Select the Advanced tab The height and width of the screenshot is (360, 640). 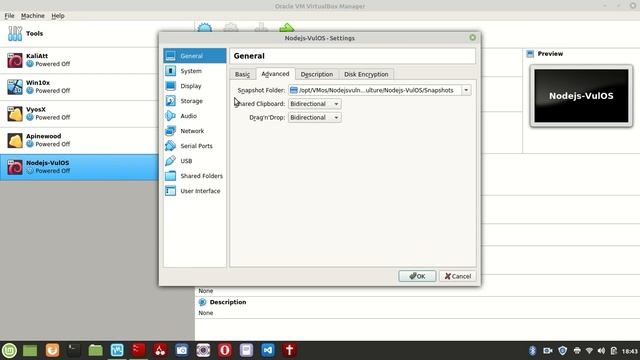pos(276,74)
